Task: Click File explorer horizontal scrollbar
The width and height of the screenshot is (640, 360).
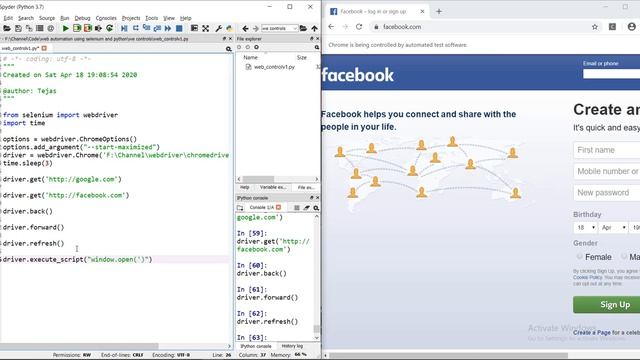Action: pyautogui.click(x=258, y=179)
